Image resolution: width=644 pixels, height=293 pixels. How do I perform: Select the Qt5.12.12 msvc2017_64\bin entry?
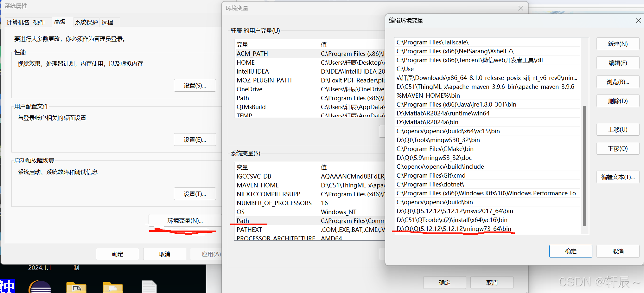pos(488,211)
